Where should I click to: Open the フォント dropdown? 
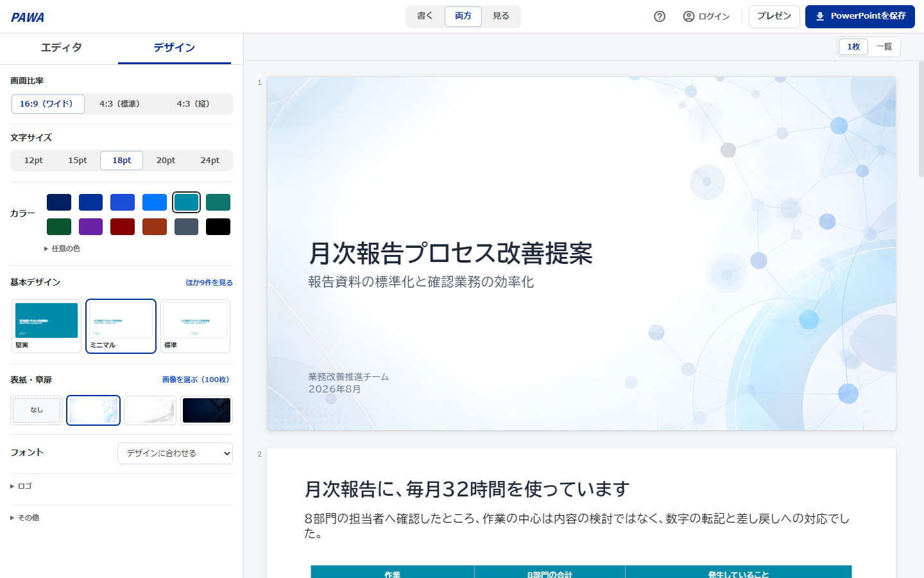[x=175, y=453]
